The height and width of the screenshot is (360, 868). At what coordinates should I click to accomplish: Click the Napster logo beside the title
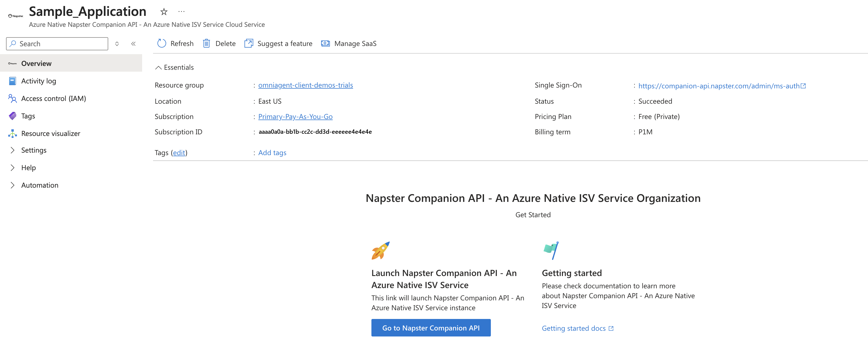(x=16, y=16)
